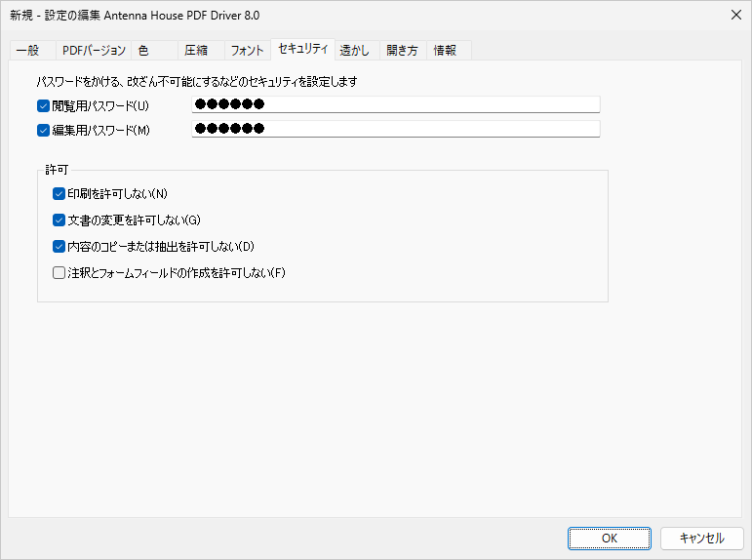
Task: Open the 一般 tab
Action: 28,51
